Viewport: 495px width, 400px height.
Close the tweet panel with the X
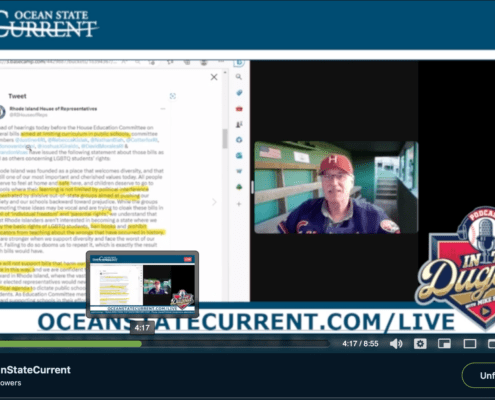[214, 77]
